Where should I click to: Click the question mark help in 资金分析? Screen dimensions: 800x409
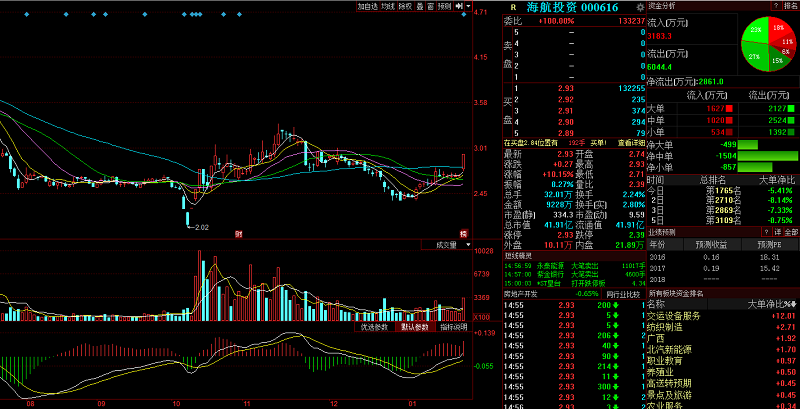pos(775,6)
